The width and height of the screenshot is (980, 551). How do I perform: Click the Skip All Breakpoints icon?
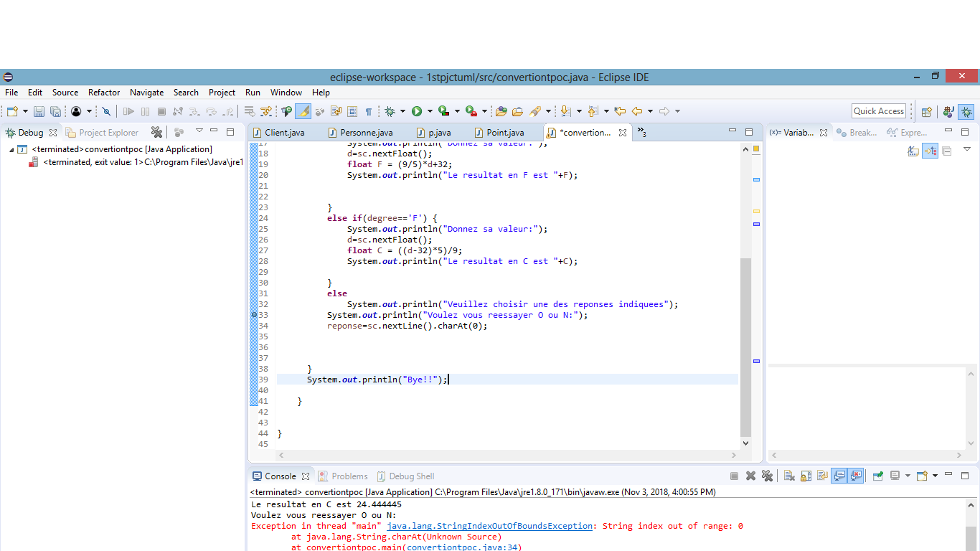[x=106, y=111]
